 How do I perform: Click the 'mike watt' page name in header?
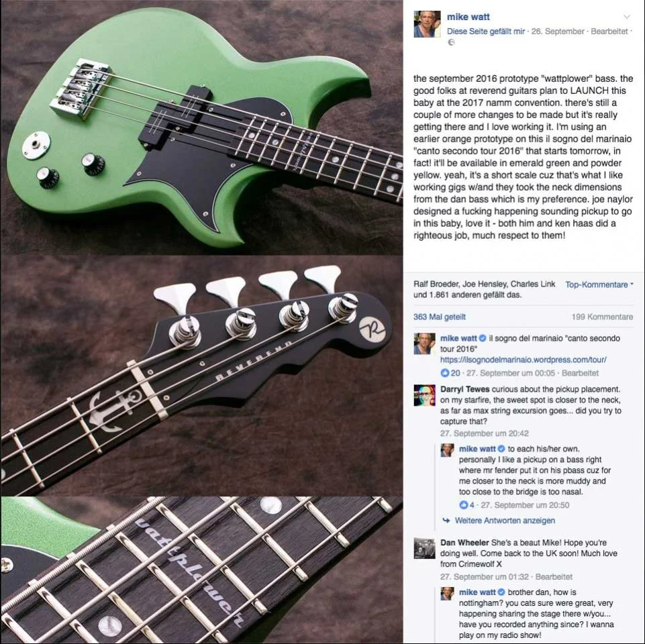[468, 17]
